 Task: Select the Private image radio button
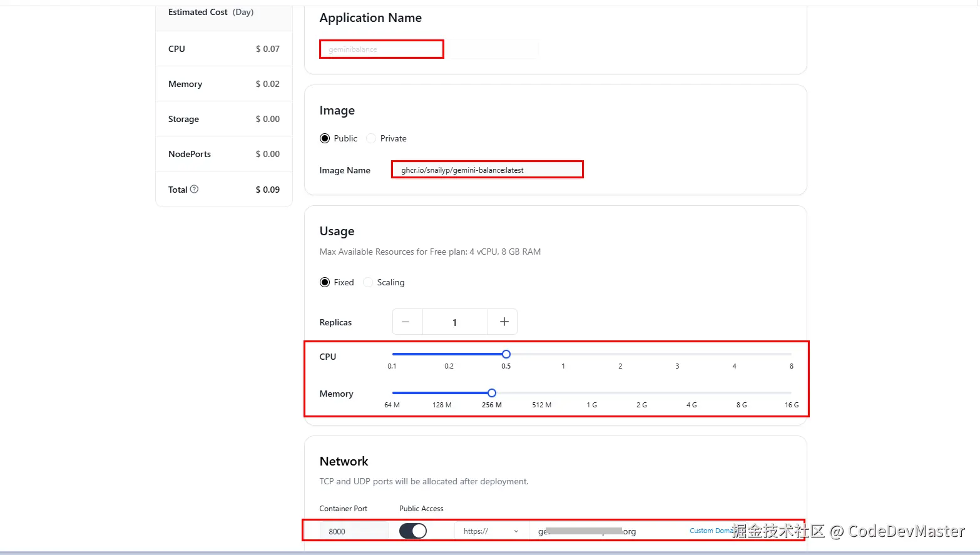click(x=371, y=138)
